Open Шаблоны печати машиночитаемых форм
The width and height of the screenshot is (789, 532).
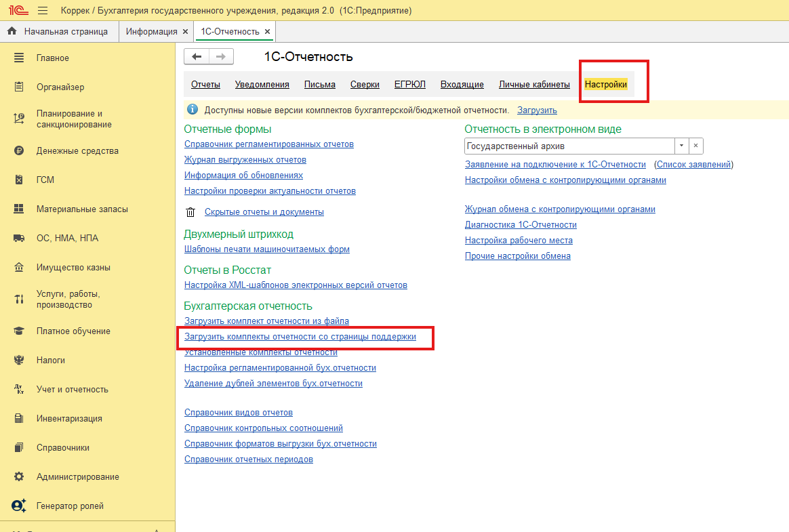click(266, 249)
